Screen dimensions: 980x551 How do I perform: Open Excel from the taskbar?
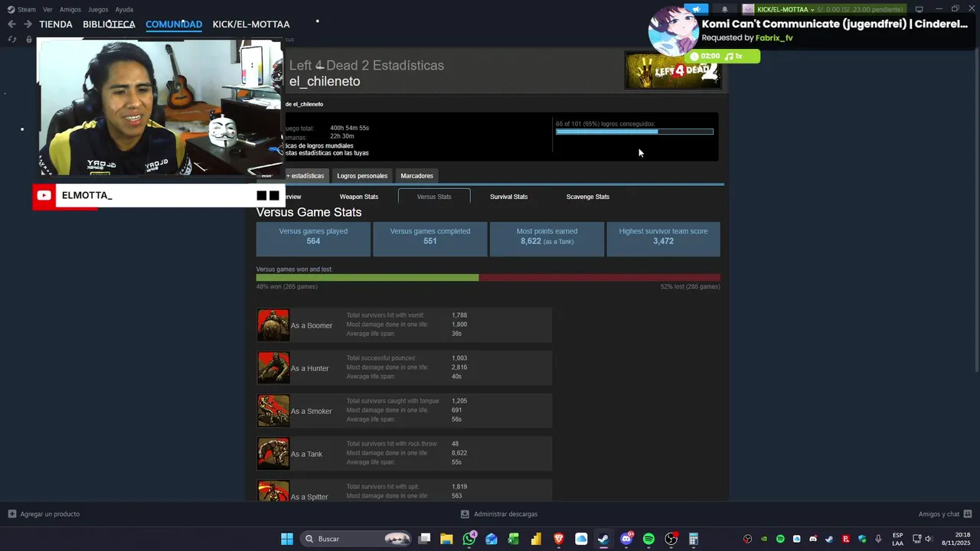click(x=514, y=539)
